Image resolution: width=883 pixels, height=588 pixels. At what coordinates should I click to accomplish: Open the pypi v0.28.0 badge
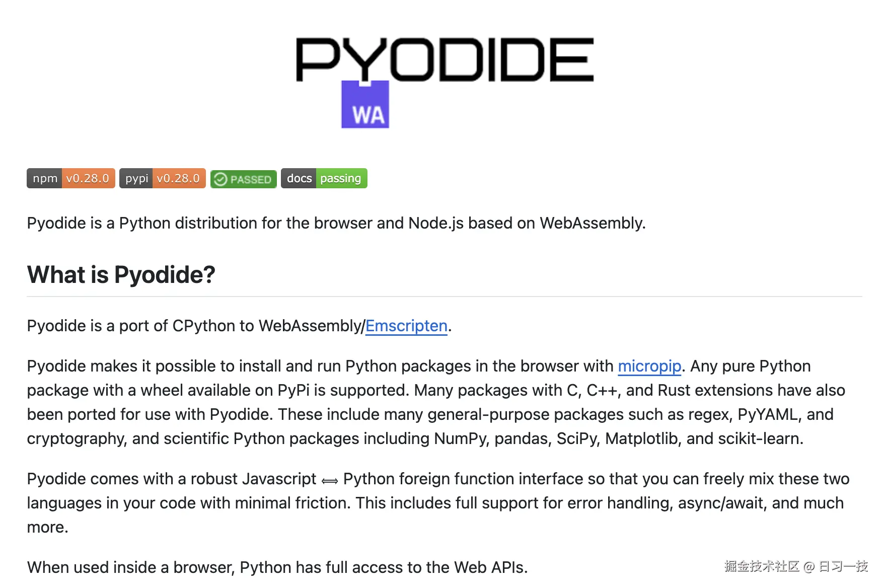pyautogui.click(x=163, y=178)
